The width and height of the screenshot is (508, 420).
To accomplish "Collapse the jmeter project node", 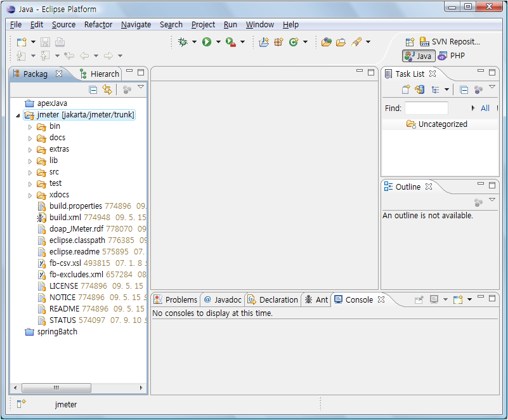I will (18, 115).
